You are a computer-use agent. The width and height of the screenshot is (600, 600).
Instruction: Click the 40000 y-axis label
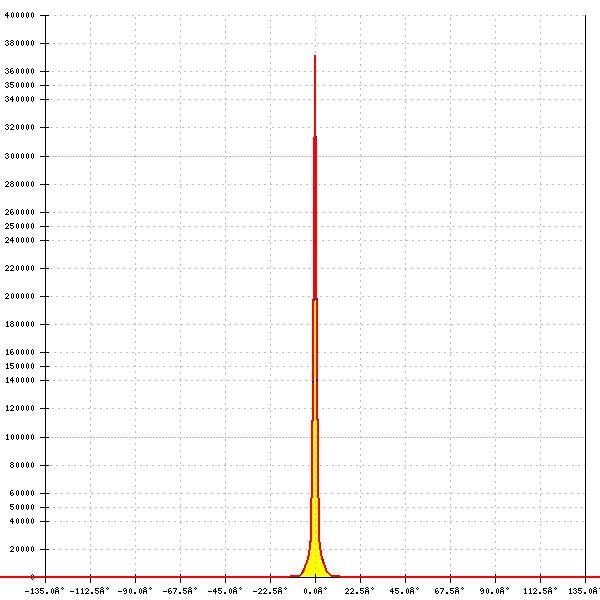pos(22,521)
